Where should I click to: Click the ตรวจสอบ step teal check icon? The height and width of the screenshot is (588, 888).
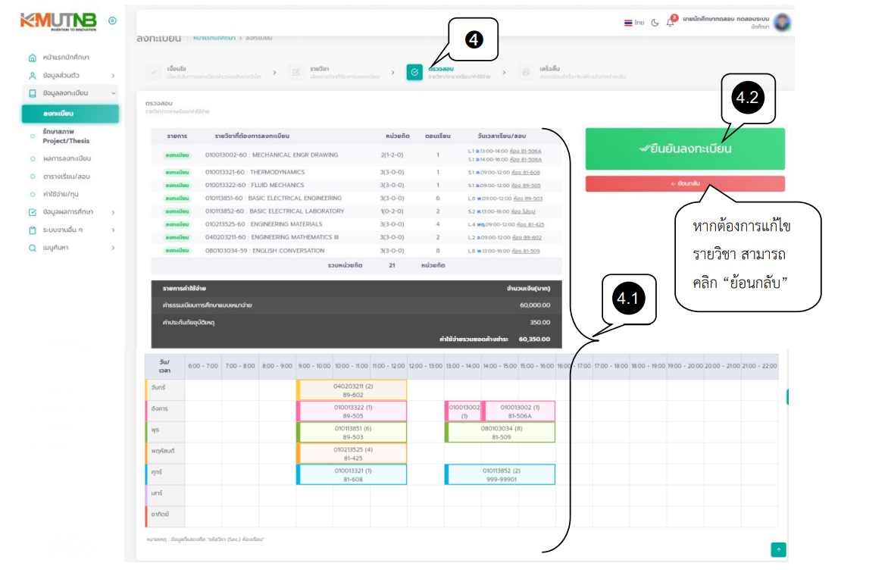(x=414, y=73)
